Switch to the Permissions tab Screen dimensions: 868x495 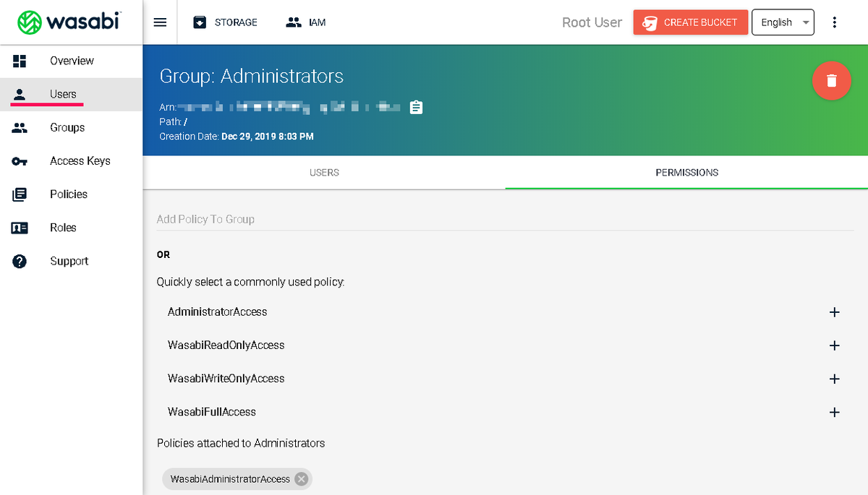pos(687,173)
